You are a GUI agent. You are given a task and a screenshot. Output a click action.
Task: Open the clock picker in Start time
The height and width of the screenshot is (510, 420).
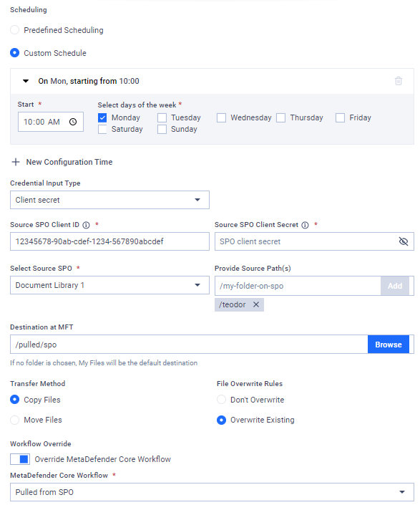[73, 122]
